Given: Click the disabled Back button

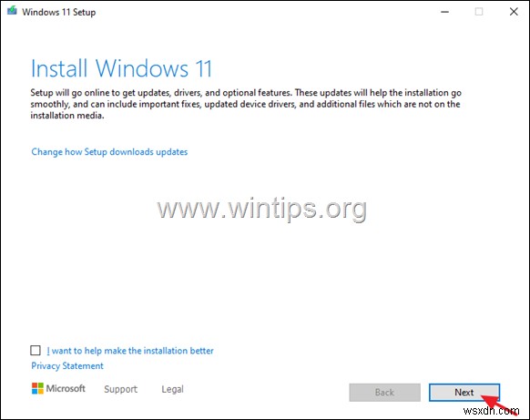Looking at the screenshot, I should [x=384, y=393].
